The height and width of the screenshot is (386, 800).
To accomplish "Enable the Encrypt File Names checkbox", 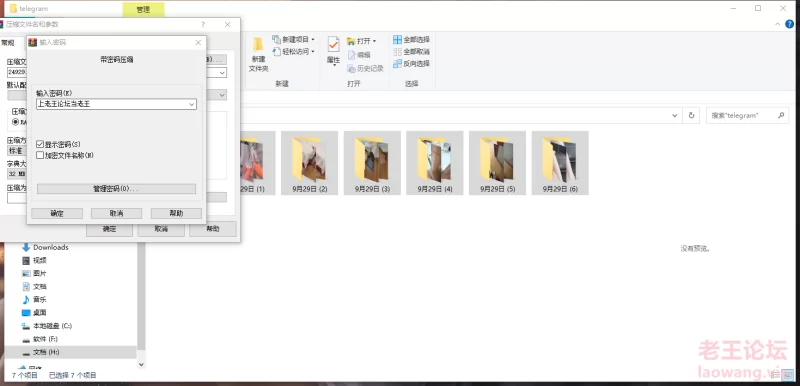I will pos(40,155).
